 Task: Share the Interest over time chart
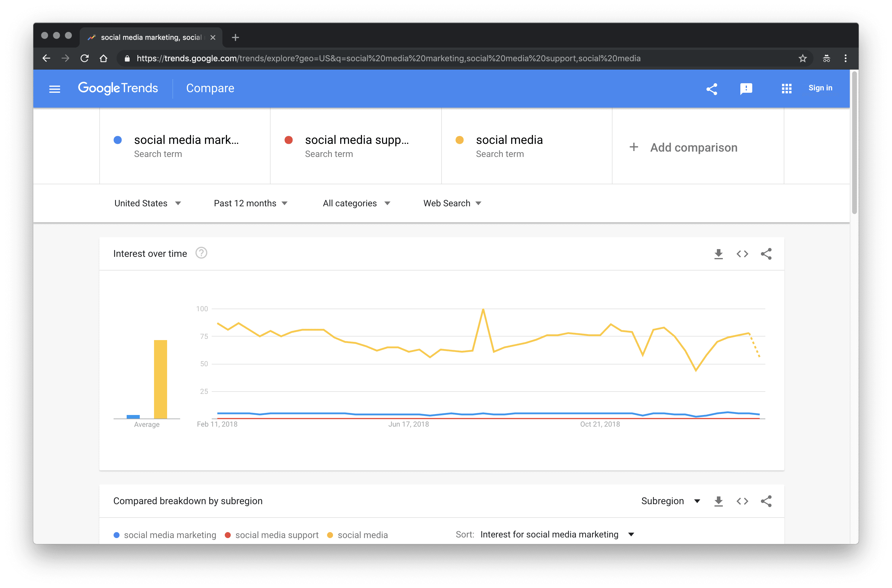(x=766, y=254)
